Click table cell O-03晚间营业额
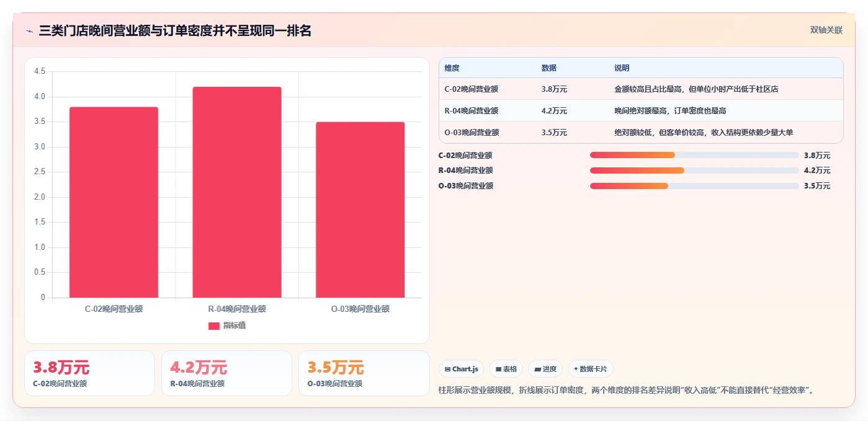868x421 pixels. point(472,133)
